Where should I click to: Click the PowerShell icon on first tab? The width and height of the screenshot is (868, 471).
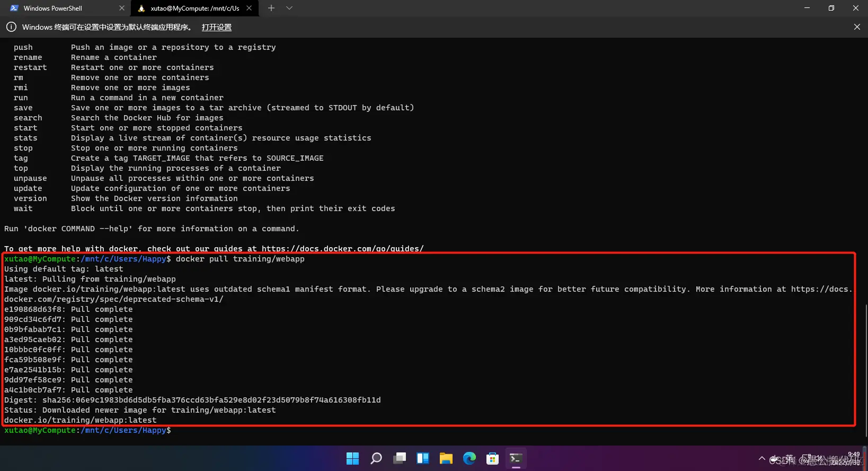pos(14,8)
